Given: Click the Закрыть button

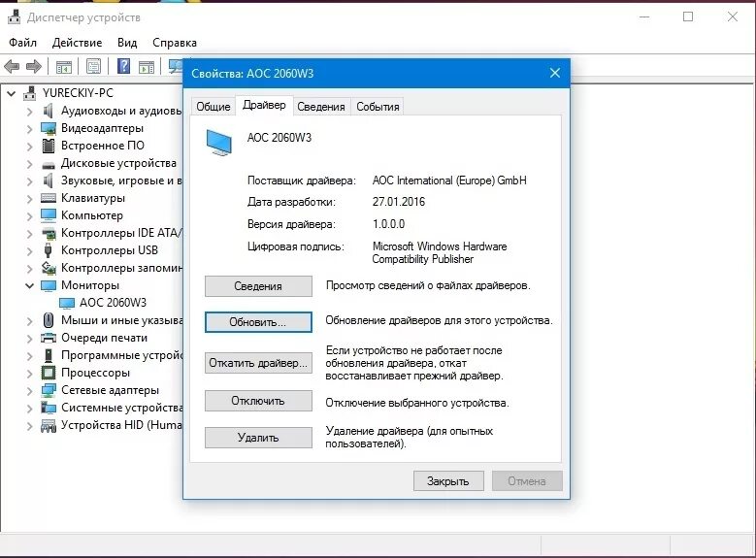Looking at the screenshot, I should tap(448, 480).
